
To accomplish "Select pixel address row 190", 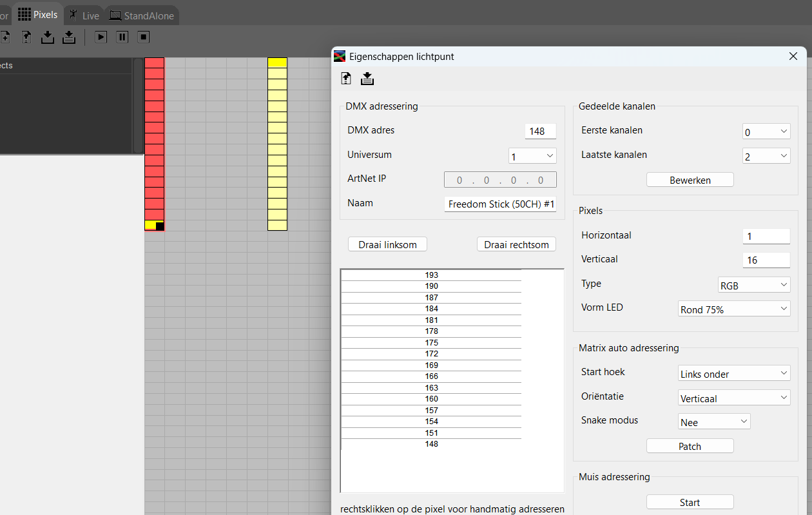I will pyautogui.click(x=431, y=286).
